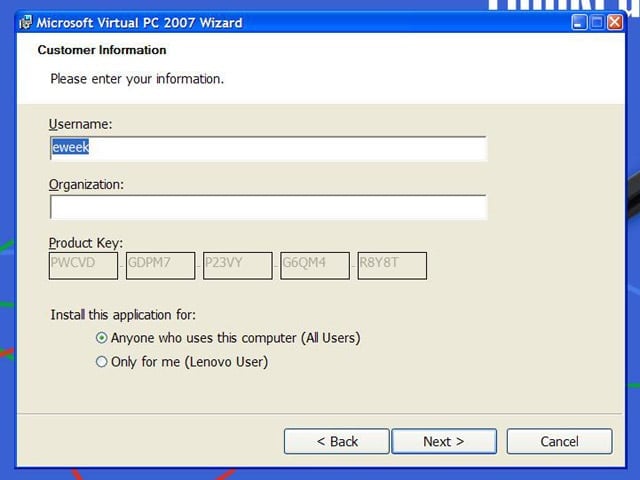
Task: Click the Microsoft Virtual PC 2007 Wizard title
Action: [139, 23]
